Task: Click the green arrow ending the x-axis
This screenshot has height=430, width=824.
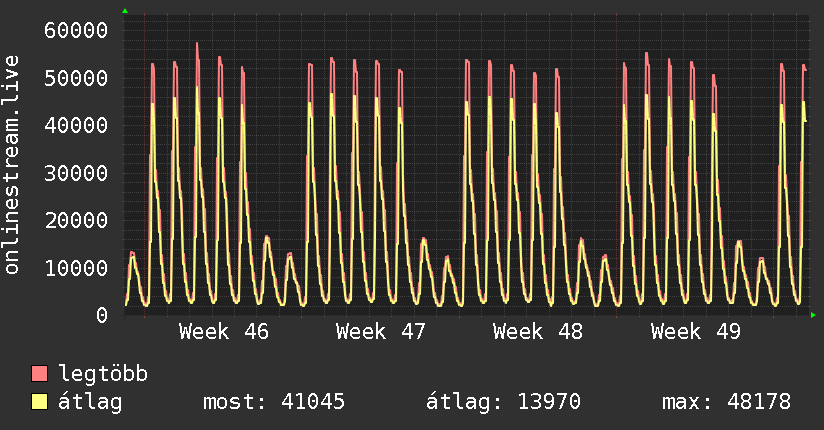Action: (813, 315)
